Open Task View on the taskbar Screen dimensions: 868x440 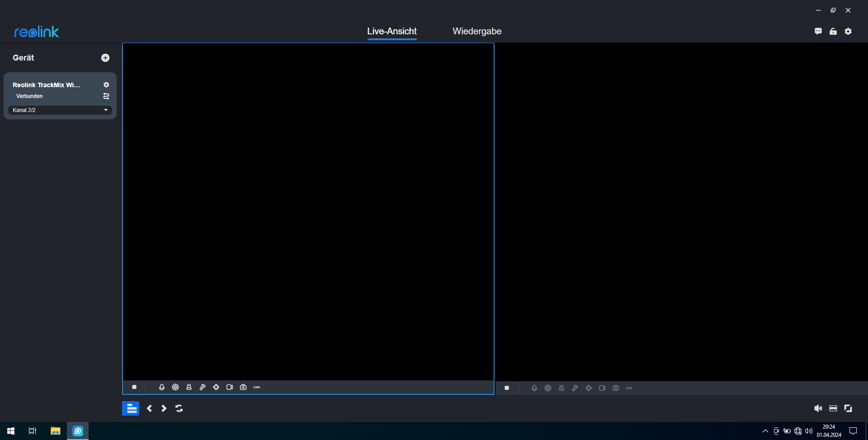click(33, 431)
